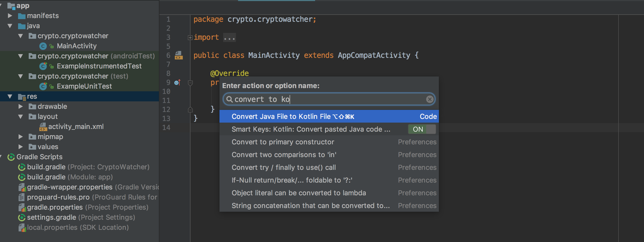Viewport: 644px width, 242px height.
Task: Click the settings.gradle file icon
Action: [x=22, y=218]
